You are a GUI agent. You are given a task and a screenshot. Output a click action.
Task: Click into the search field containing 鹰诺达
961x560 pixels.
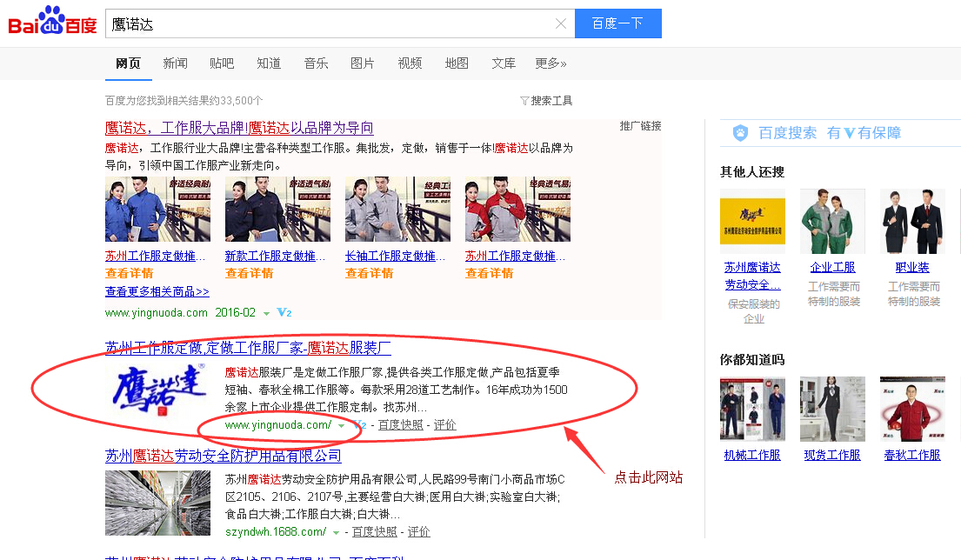pyautogui.click(x=330, y=24)
